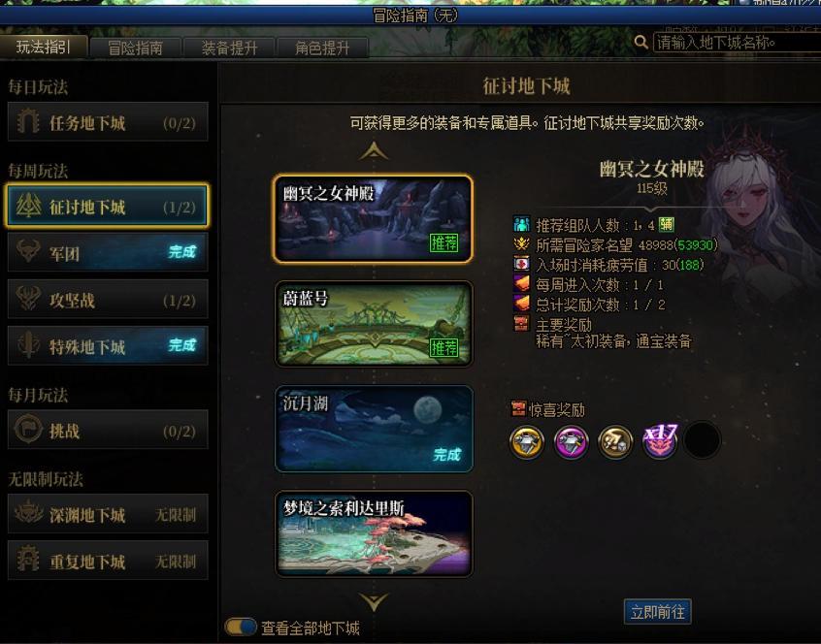
Task: Open the 角色提升 tab
Action: [x=322, y=48]
